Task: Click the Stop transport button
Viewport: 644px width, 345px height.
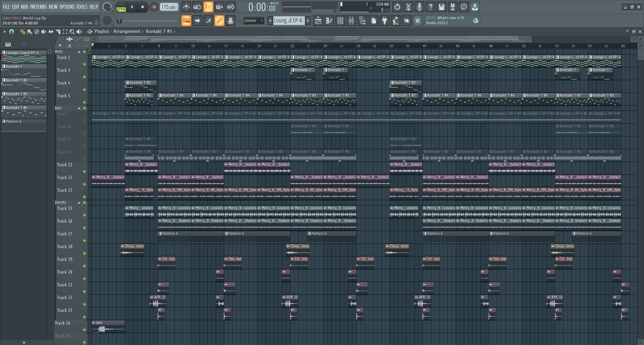Action: coord(143,7)
